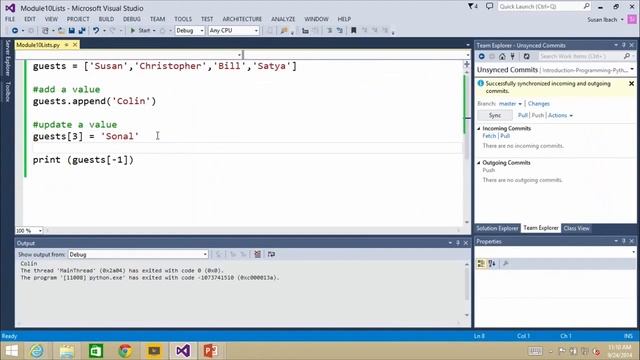Close the Module10Lists.py tab
The height and width of the screenshot is (360, 640).
[x=75, y=45]
